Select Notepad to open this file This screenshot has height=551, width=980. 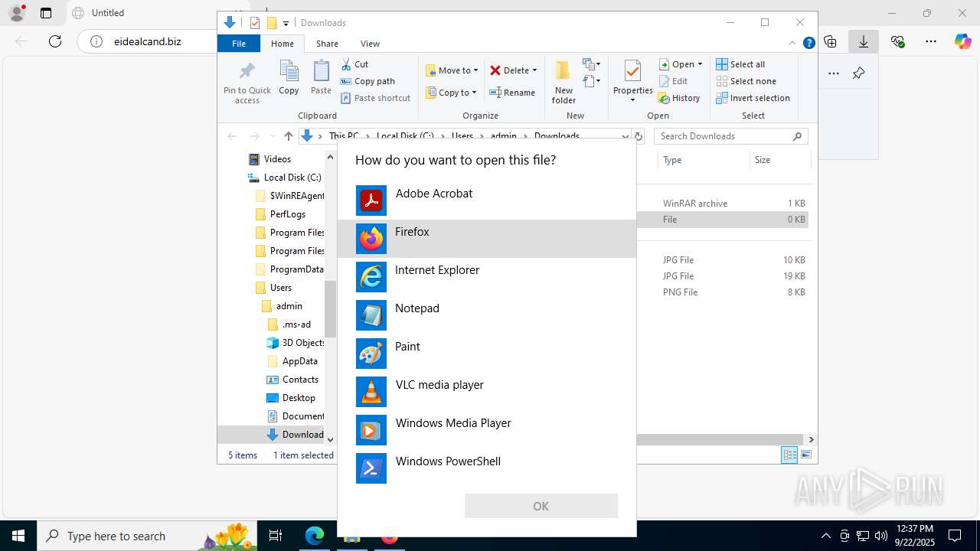point(486,315)
